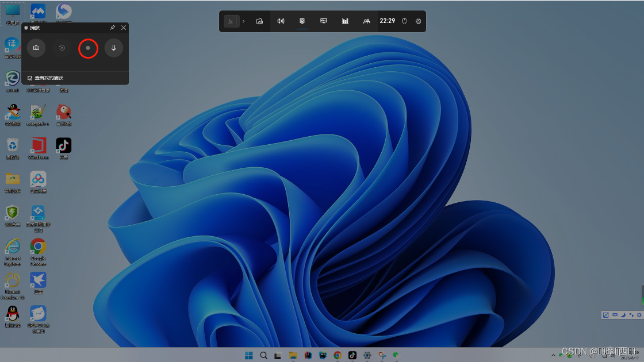Image resolution: width=644 pixels, height=362 pixels.
Task: Close the Capture widget
Action: click(124, 28)
